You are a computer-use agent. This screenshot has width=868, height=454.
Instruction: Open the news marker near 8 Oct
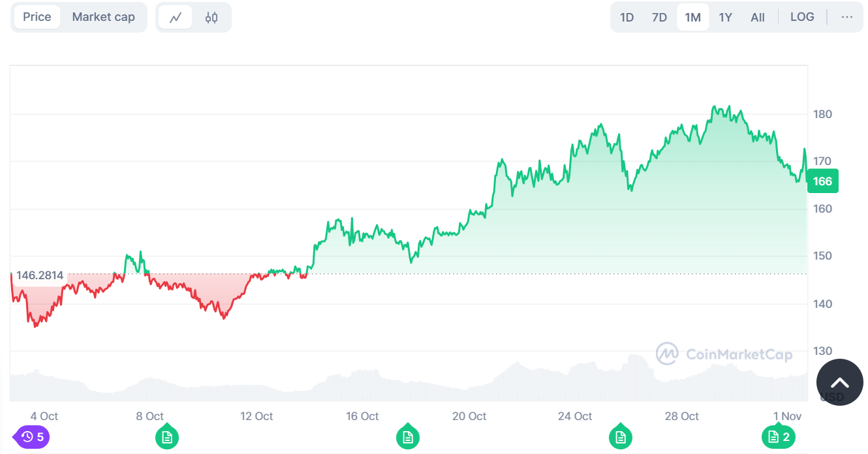pos(167,437)
